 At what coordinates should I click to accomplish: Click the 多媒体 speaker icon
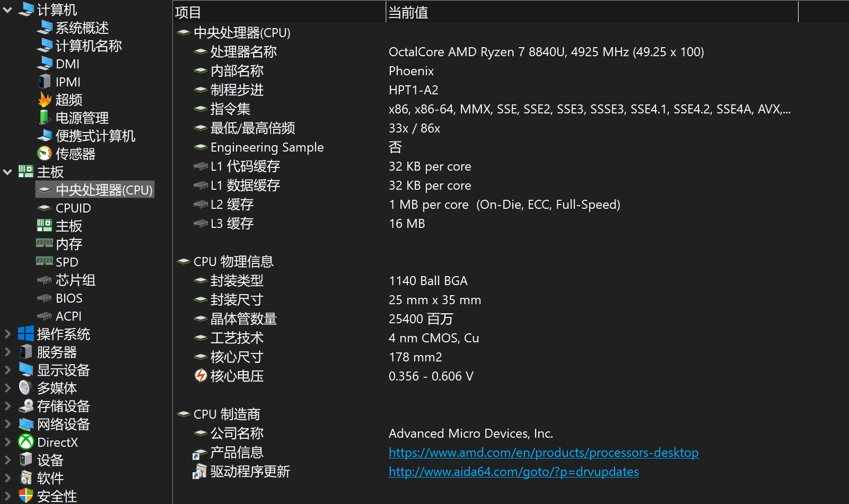pyautogui.click(x=26, y=388)
